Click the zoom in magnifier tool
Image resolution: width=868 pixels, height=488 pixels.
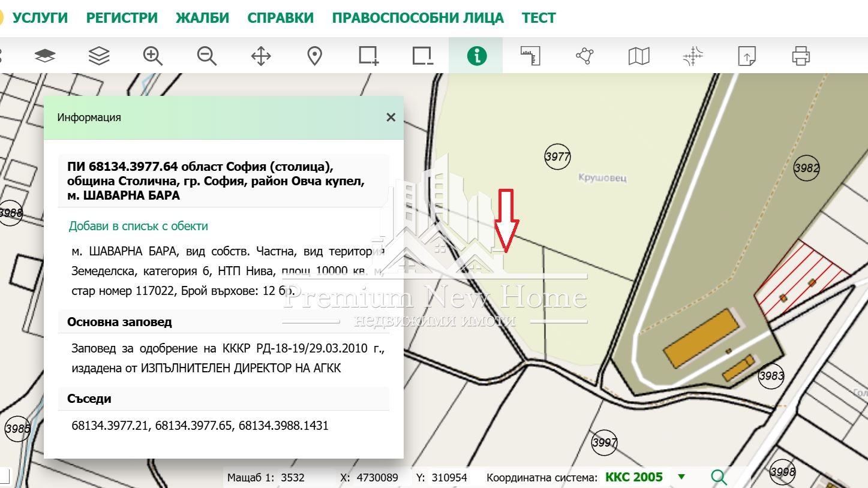(x=153, y=56)
